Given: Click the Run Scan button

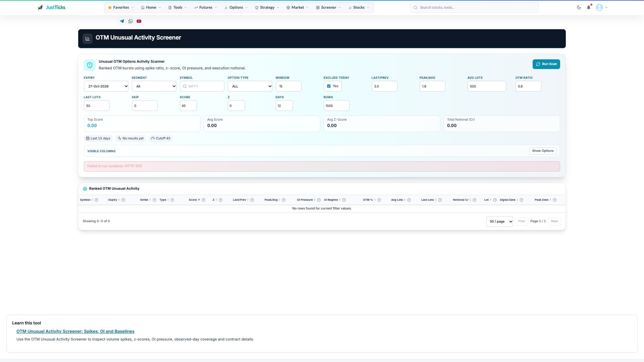Looking at the screenshot, I should [546, 64].
